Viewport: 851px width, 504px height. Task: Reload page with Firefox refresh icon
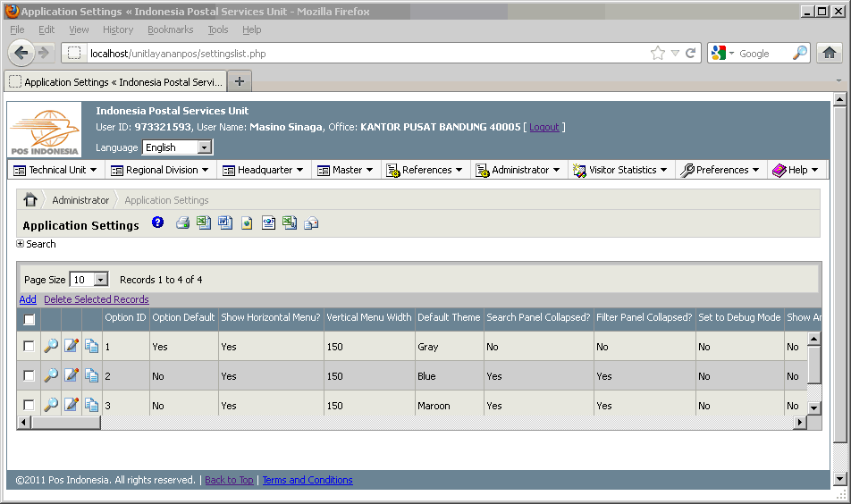coord(691,54)
